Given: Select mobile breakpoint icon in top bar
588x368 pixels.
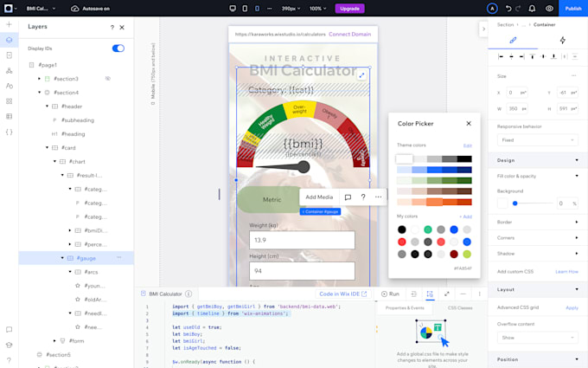Looking at the screenshot, I should pos(257,9).
